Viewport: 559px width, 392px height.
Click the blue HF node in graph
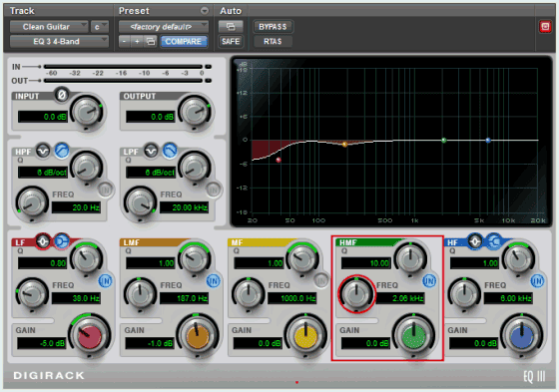tap(488, 141)
